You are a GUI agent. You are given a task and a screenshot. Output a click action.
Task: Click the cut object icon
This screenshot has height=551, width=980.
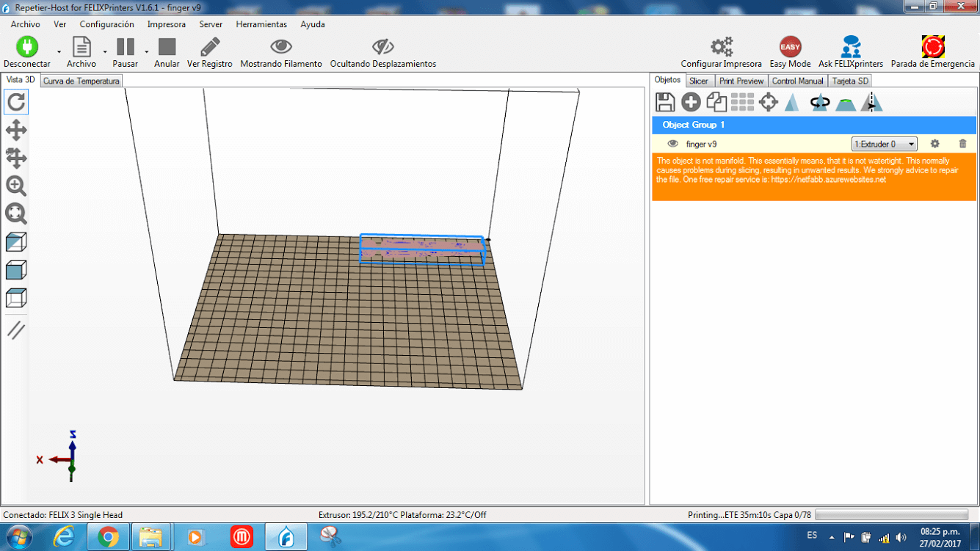tap(846, 103)
